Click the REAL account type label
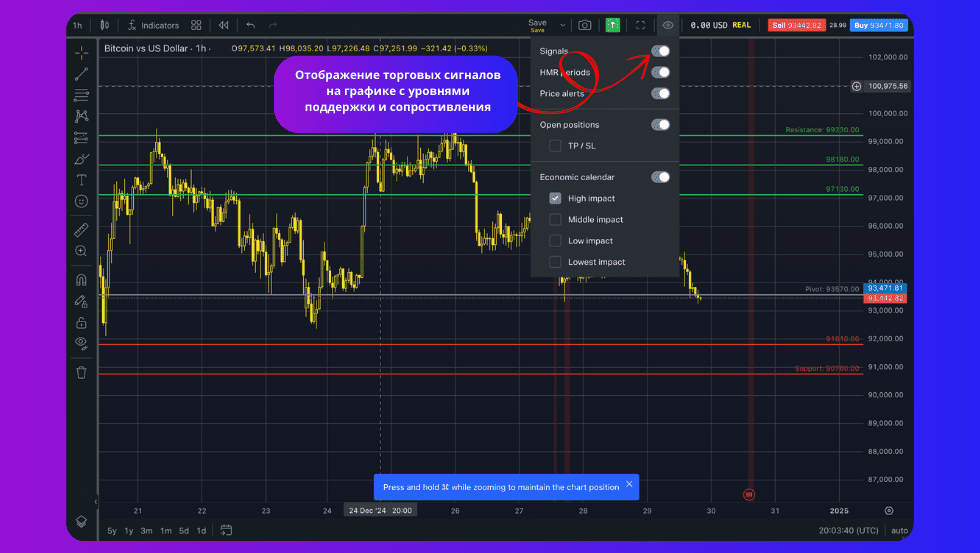 click(x=742, y=25)
